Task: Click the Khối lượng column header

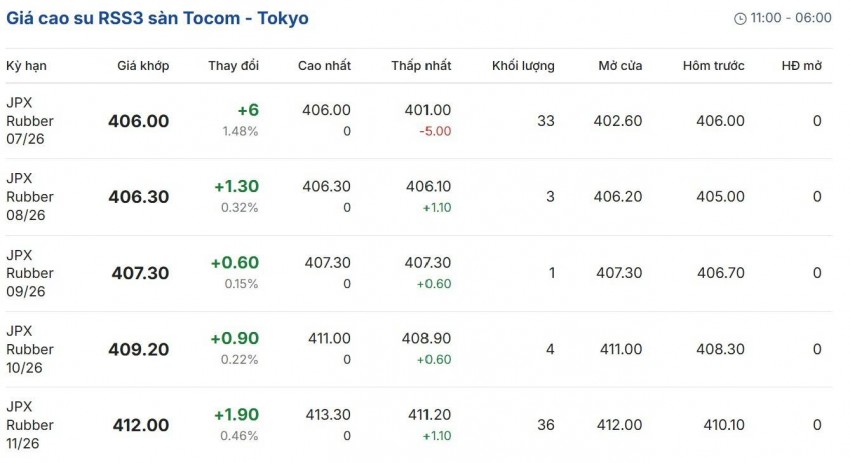Action: [523, 66]
